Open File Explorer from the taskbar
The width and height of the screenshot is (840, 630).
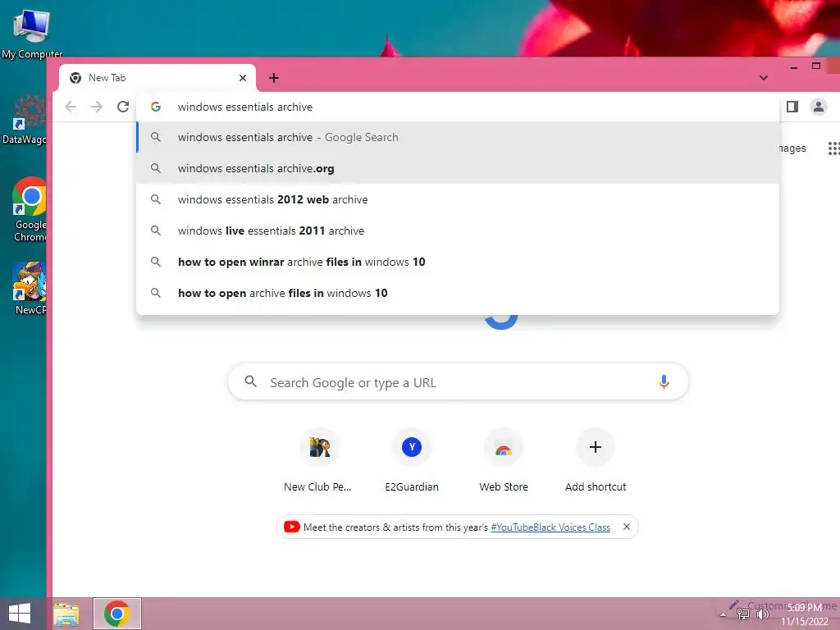click(x=66, y=614)
